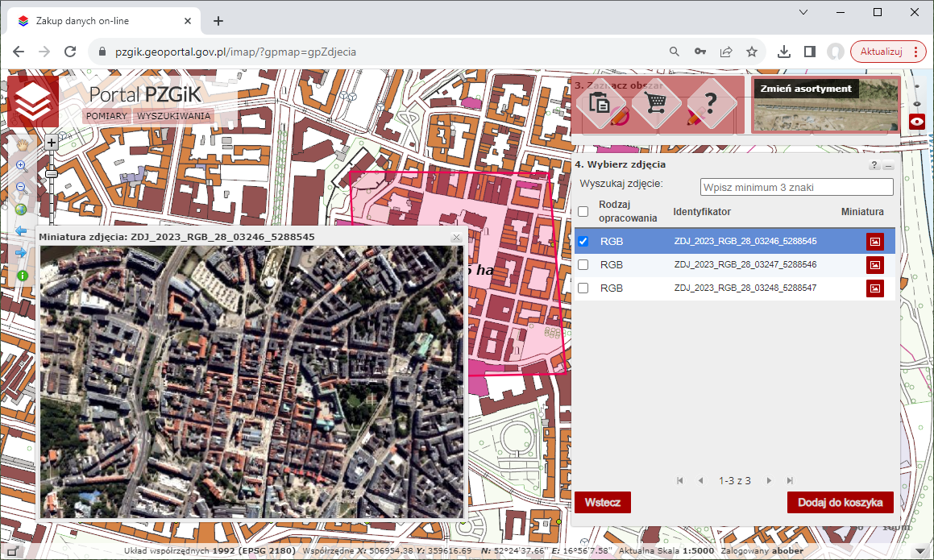Open the WYSZUKIWANIA menu
Screen dimensions: 934x560
tap(173, 116)
